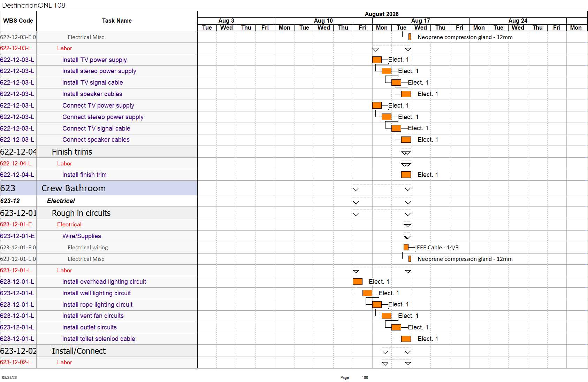The image size is (588, 382).
Task: Select the Install overhead lighting circuit bar
Action: (358, 281)
